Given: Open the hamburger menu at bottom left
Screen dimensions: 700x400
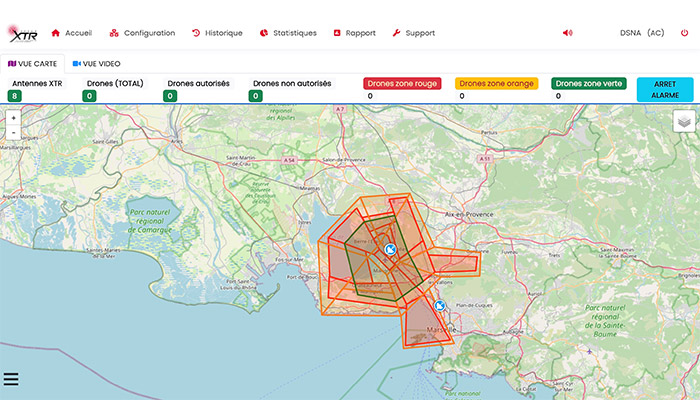Looking at the screenshot, I should click(12, 379).
